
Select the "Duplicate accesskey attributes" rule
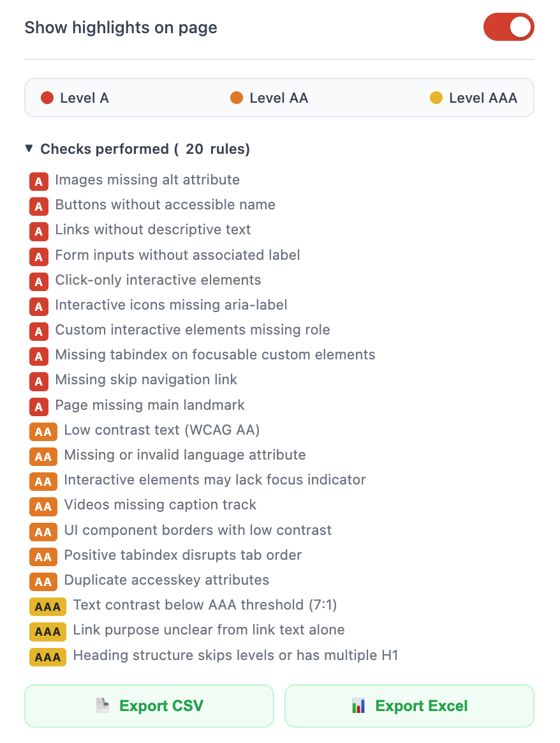[166, 581]
